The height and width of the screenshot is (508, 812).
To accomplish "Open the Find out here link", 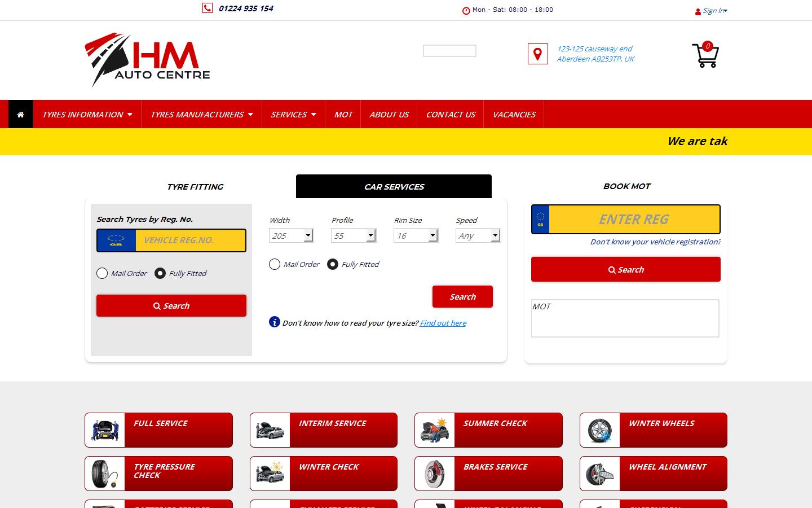I will (x=443, y=323).
